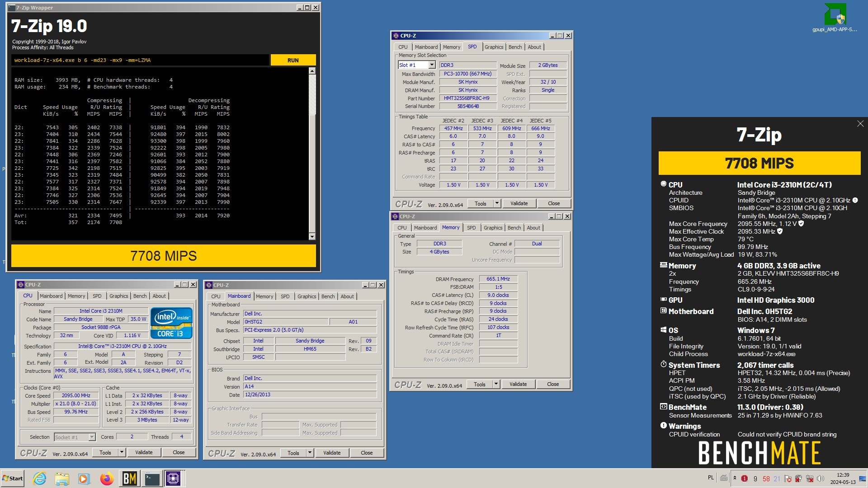Click the exclamation icon beside Warnings
This screenshot has width=868, height=488.
(663, 425)
